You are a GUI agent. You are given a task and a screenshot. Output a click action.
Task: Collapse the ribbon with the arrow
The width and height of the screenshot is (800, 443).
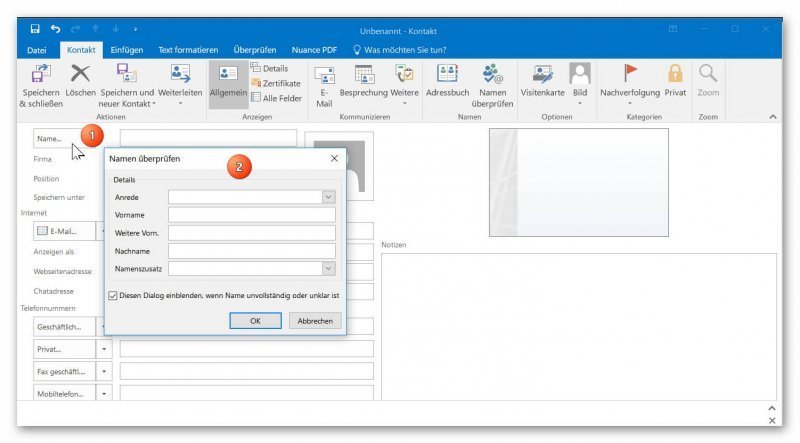coord(773,117)
